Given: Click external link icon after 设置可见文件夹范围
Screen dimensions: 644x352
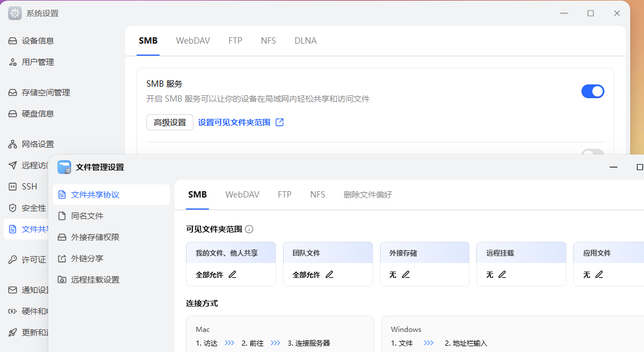Looking at the screenshot, I should pos(280,122).
